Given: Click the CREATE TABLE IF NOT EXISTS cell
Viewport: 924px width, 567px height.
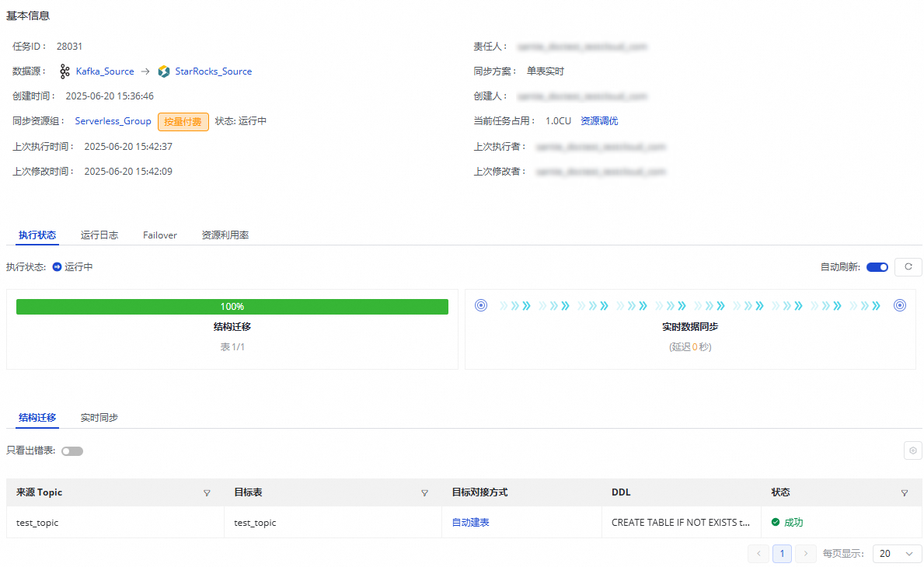Looking at the screenshot, I should 681,522.
